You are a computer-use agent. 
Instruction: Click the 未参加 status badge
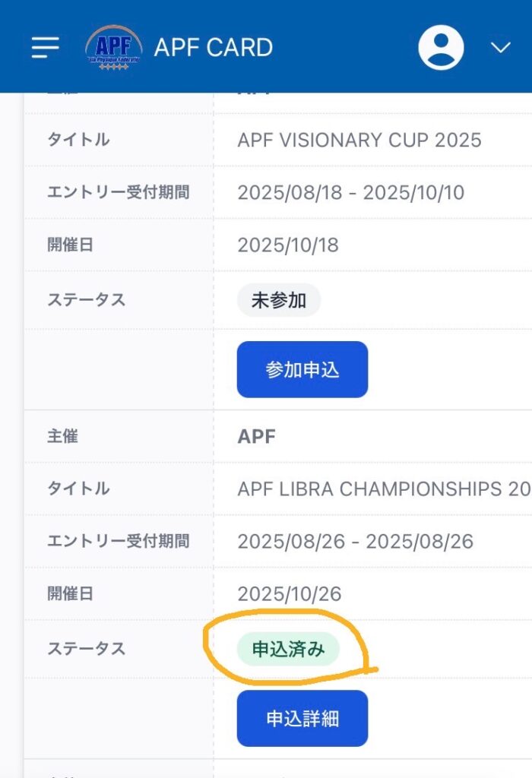(278, 300)
